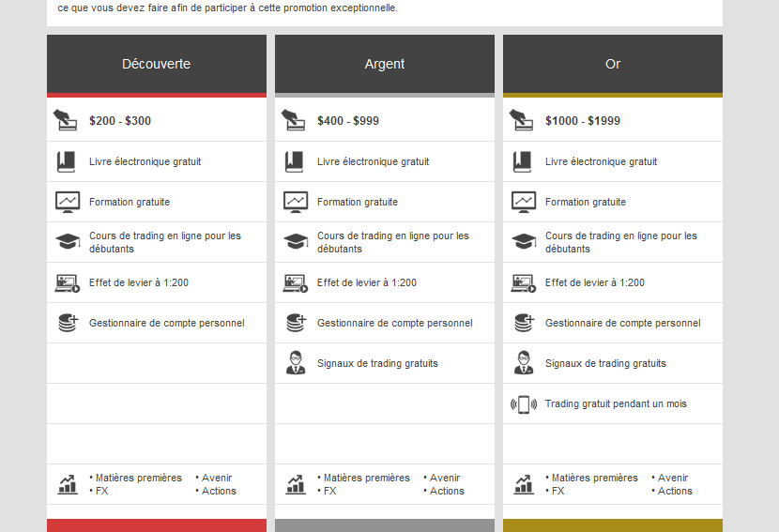Click the red button under Découverte plan
This screenshot has height=532, width=779.
click(157, 525)
